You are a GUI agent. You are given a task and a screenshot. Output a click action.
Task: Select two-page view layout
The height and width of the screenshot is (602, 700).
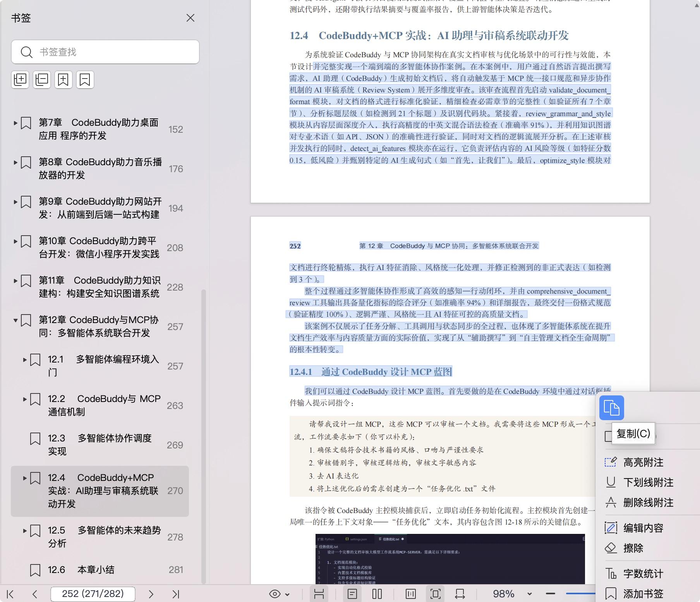point(377,594)
